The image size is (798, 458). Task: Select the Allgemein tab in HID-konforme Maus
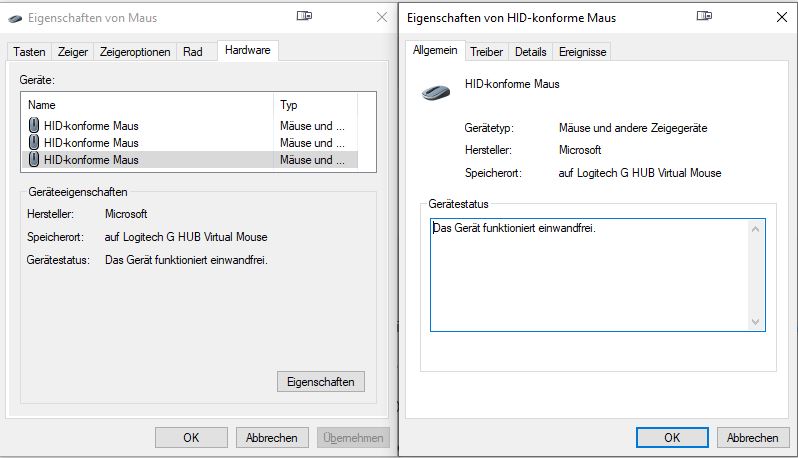(435, 50)
